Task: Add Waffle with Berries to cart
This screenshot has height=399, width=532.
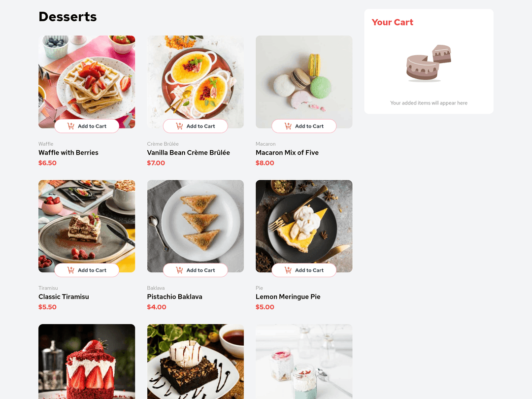Action: point(87,126)
